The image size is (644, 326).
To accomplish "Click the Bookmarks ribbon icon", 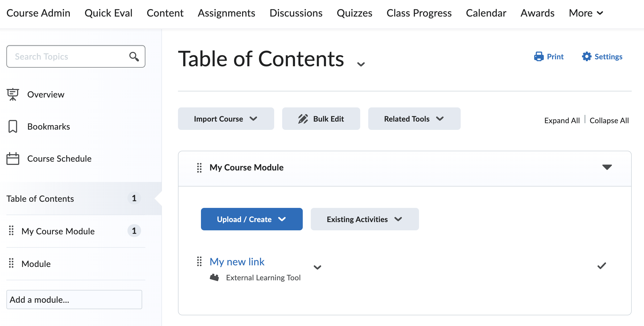I will [x=13, y=126].
